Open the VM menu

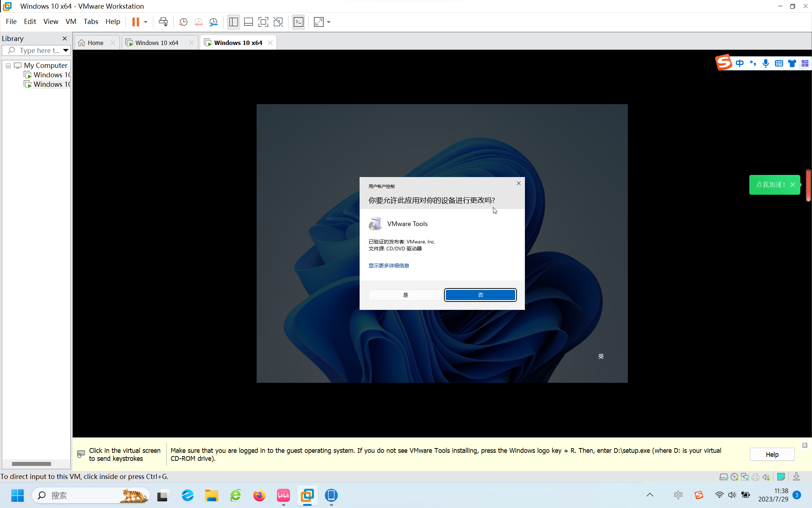click(71, 21)
